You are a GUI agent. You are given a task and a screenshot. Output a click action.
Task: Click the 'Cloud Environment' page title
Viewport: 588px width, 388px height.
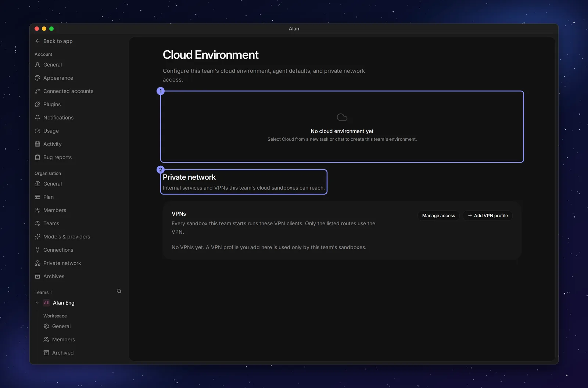[x=211, y=55]
